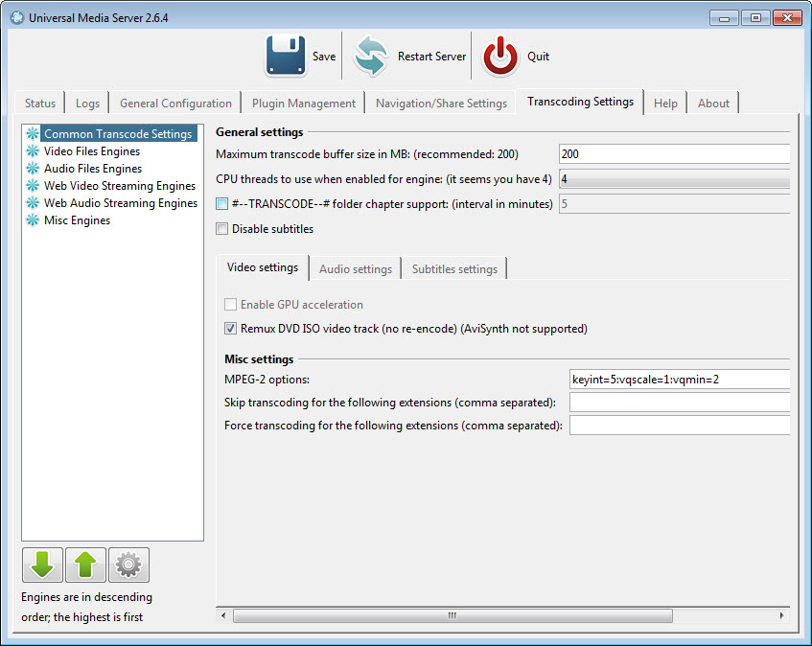Click the green down arrow engine button
This screenshot has height=646, width=812.
pos(42,565)
